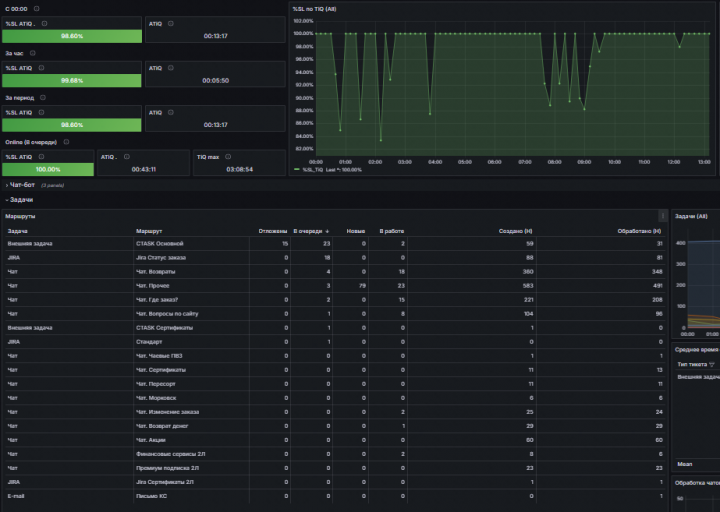This screenshot has height=512, width=720.
Task: Click the green %SL_TIQ legend color swatch
Action: 297,170
